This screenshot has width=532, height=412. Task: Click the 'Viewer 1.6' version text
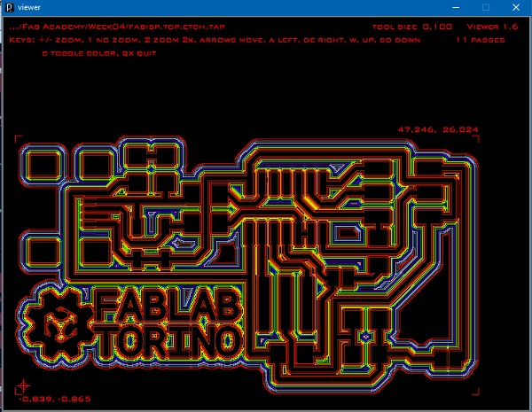pos(492,27)
